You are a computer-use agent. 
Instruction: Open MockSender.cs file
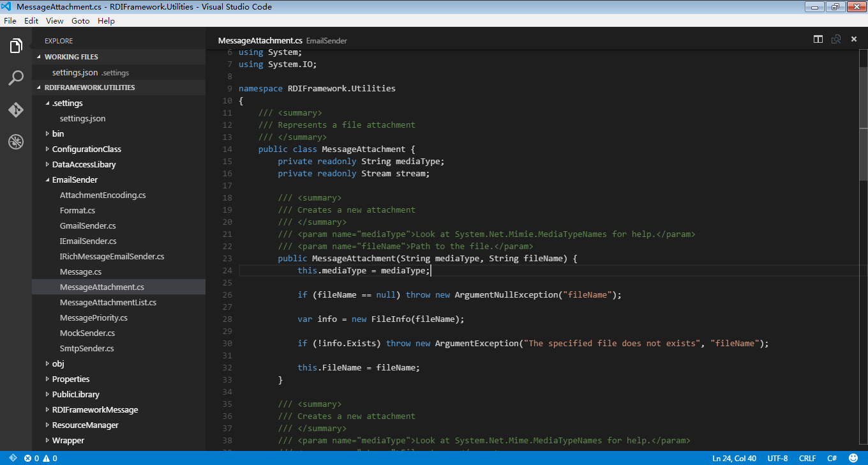tap(119, 333)
